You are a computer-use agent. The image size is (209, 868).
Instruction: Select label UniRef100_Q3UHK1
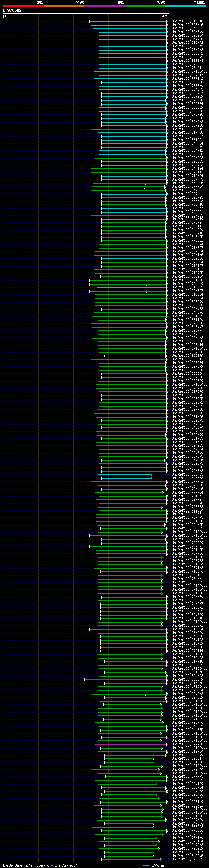coord(187,579)
